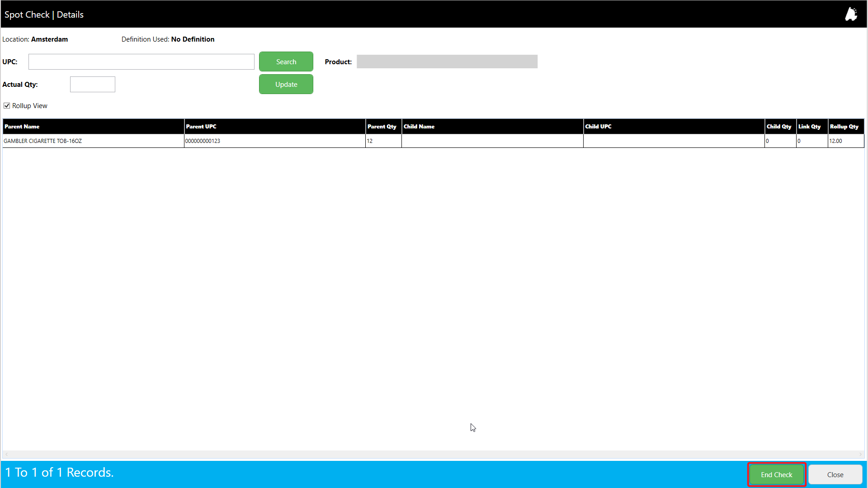868x488 pixels.
Task: Sort by Parent Qty column header
Action: (384, 127)
